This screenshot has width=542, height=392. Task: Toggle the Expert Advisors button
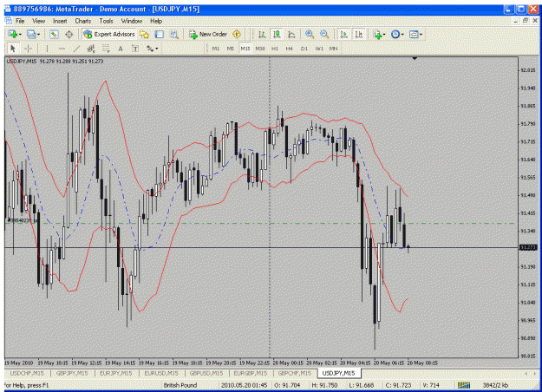click(x=109, y=34)
